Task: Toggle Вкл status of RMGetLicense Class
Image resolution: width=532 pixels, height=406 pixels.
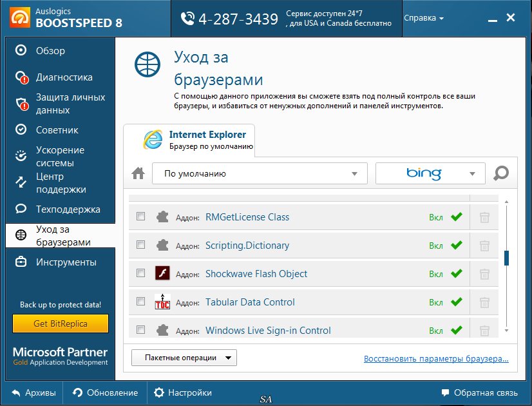Action: pos(446,217)
